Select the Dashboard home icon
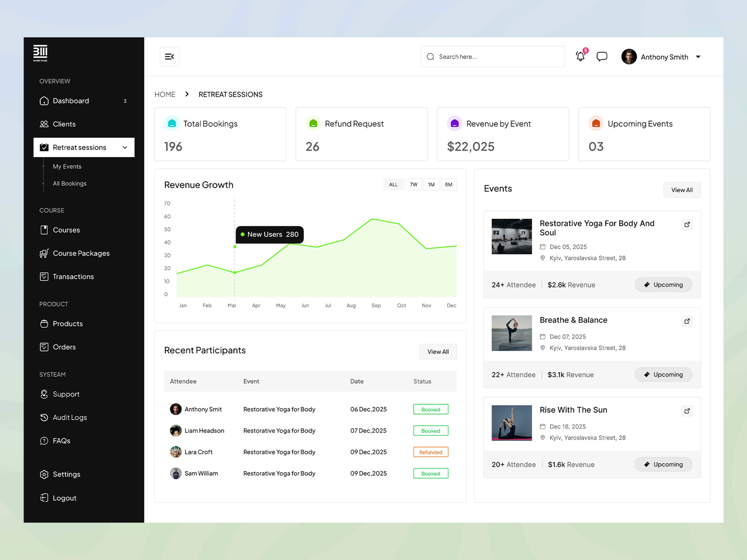The height and width of the screenshot is (560, 747). 44,101
